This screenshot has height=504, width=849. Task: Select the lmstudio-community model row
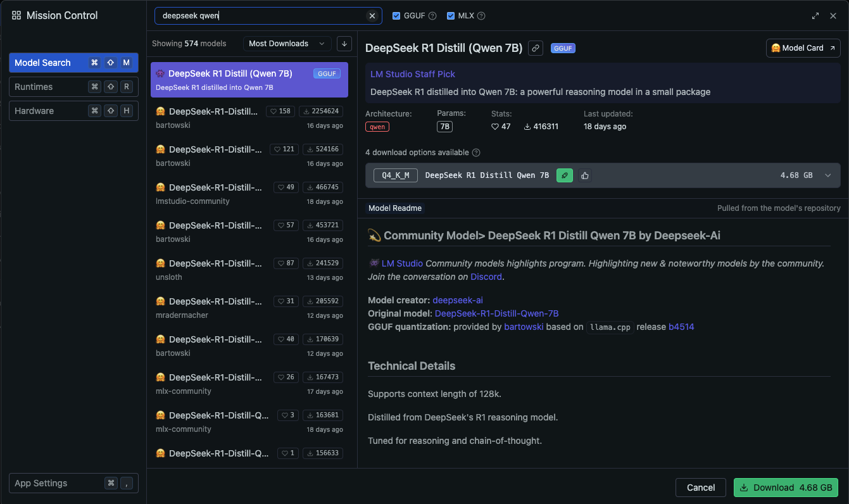click(249, 194)
